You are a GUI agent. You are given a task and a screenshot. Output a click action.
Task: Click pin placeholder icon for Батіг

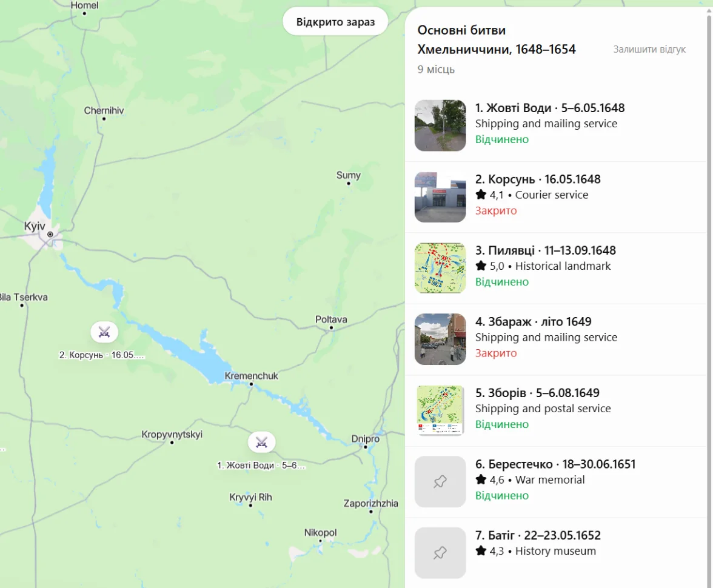(x=440, y=553)
